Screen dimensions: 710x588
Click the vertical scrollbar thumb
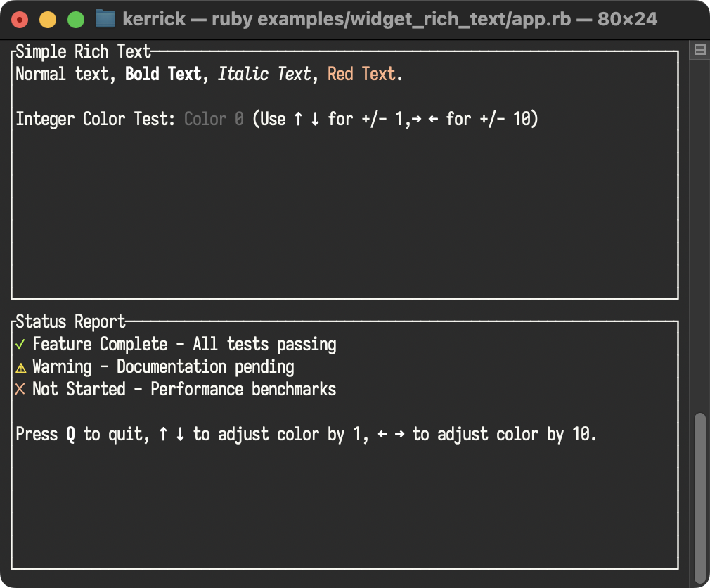pos(700,498)
